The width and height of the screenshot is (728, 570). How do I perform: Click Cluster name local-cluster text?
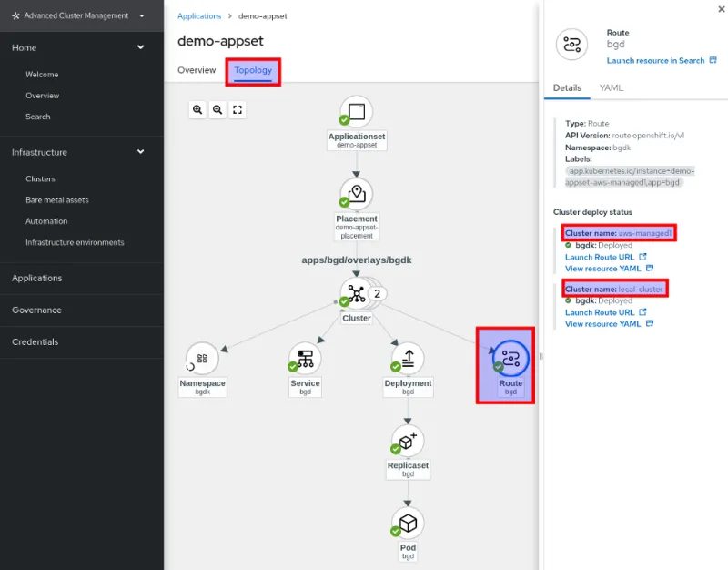(613, 289)
